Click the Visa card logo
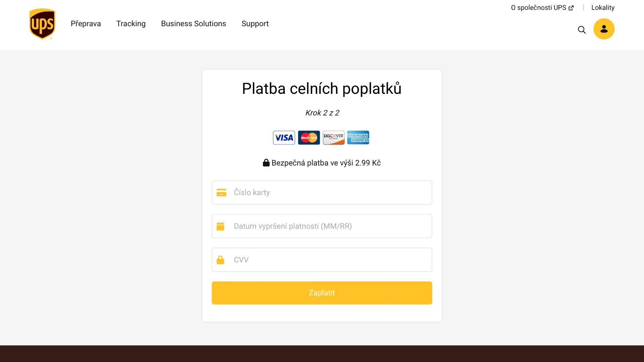Screen dimensions: 644x362 point(284,137)
